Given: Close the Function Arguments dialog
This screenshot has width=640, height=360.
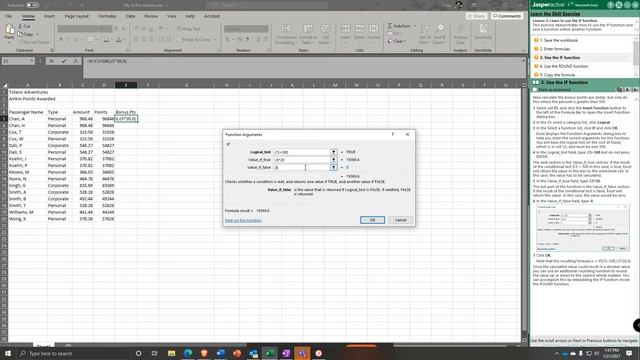Looking at the screenshot, I should pos(407,134).
